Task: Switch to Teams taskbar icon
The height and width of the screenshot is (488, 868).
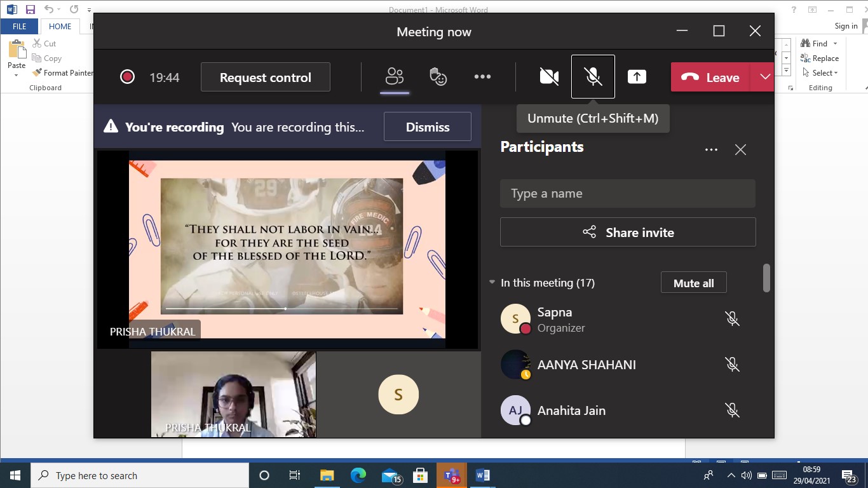Action: click(452, 475)
